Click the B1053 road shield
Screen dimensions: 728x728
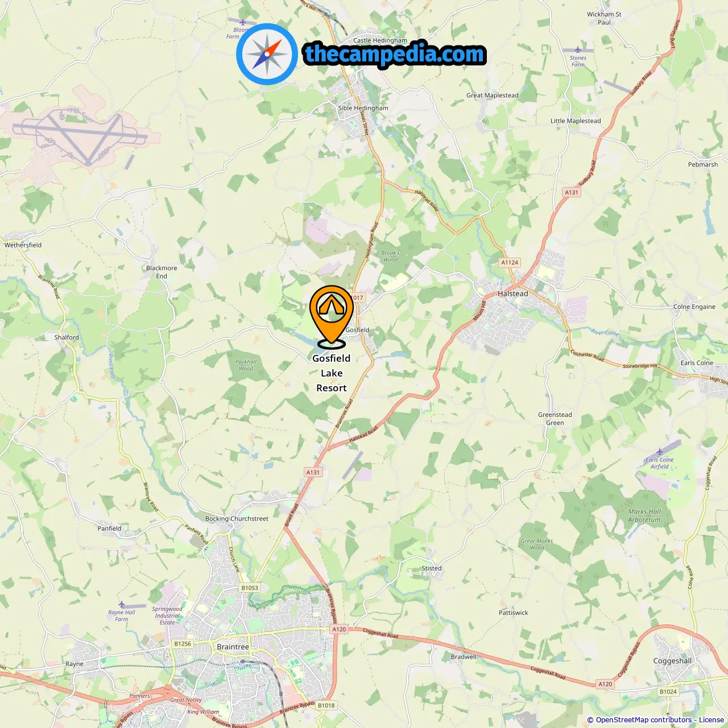249,588
